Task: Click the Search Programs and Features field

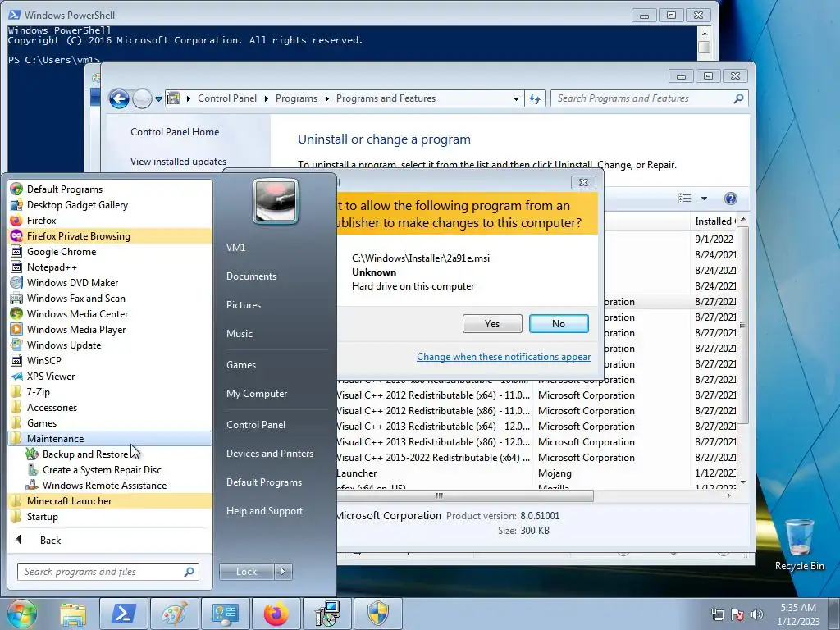Action: (x=649, y=98)
